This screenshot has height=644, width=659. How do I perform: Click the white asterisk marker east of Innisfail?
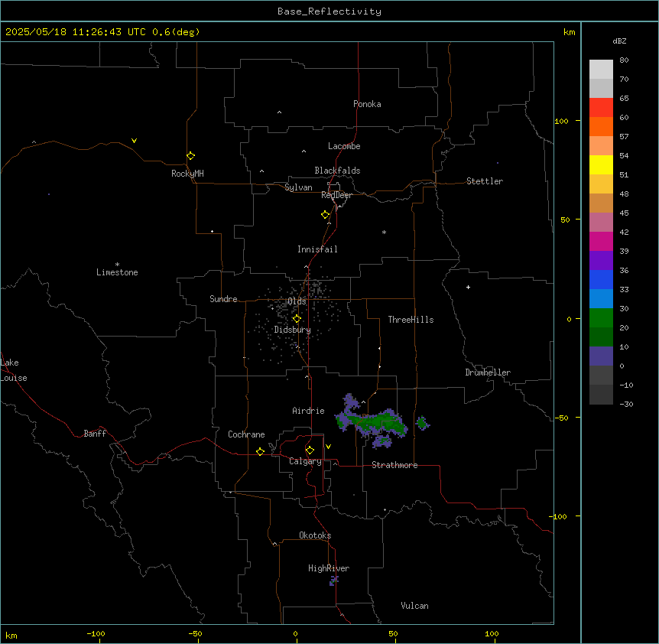(384, 232)
